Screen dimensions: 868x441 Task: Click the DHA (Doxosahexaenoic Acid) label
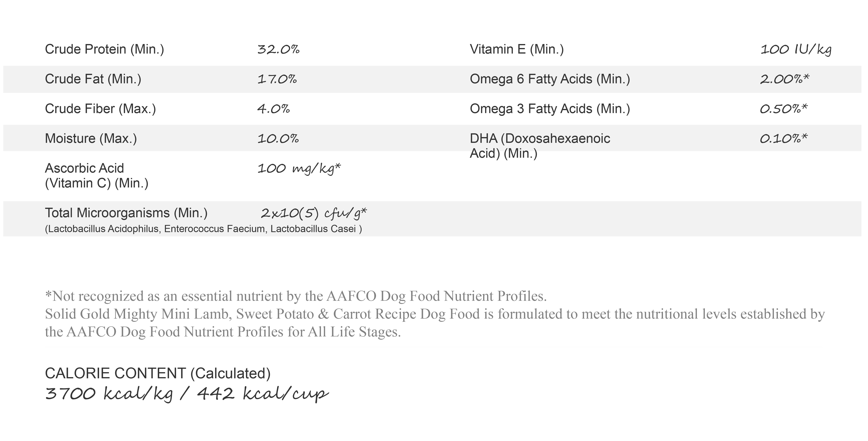540,146
